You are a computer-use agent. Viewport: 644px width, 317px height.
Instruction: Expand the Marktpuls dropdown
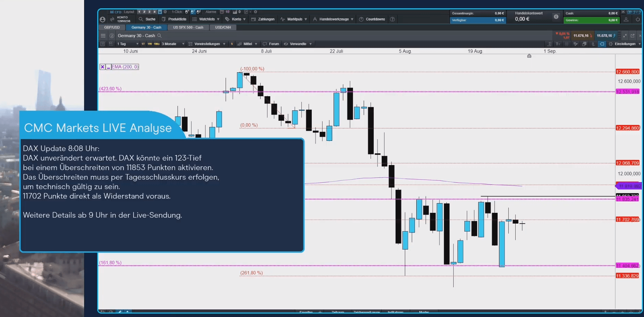293,19
